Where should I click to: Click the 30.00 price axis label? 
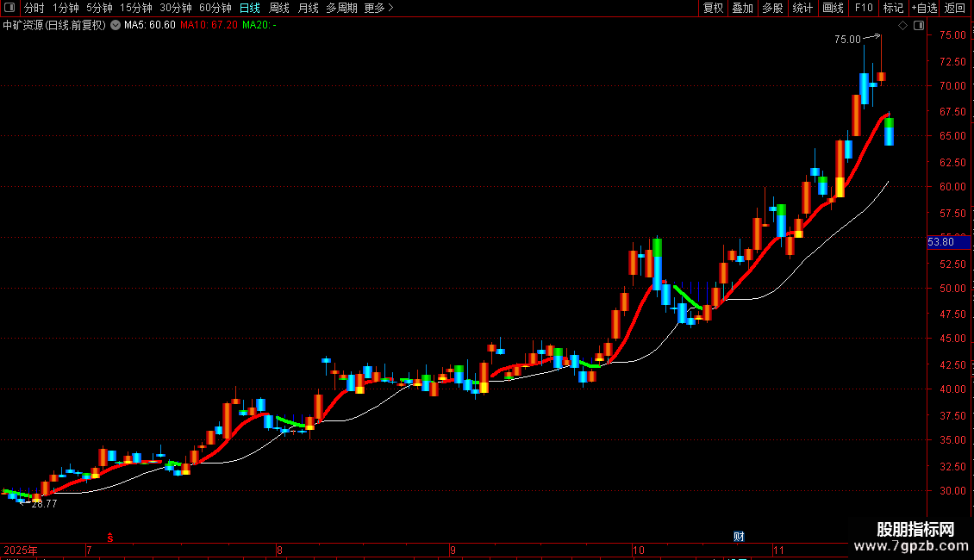(952, 490)
